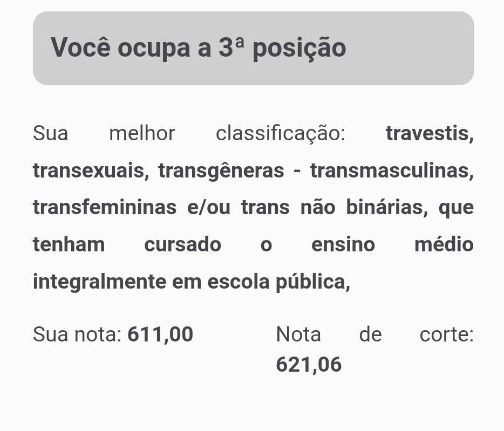Click the word "melhor" in the classification label
504x431 pixels.
[142, 133]
